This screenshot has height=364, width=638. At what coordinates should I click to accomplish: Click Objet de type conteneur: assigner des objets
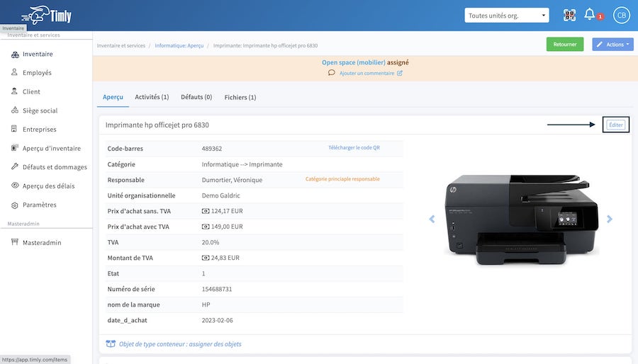click(180, 344)
